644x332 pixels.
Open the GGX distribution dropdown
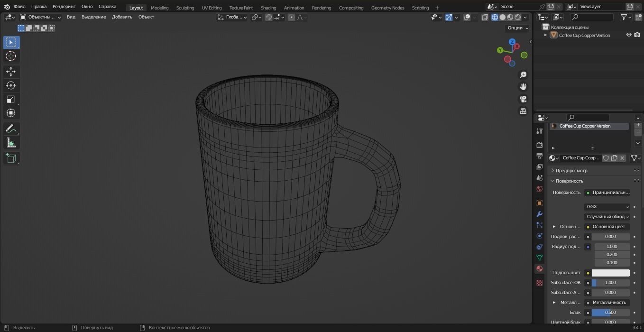point(607,207)
